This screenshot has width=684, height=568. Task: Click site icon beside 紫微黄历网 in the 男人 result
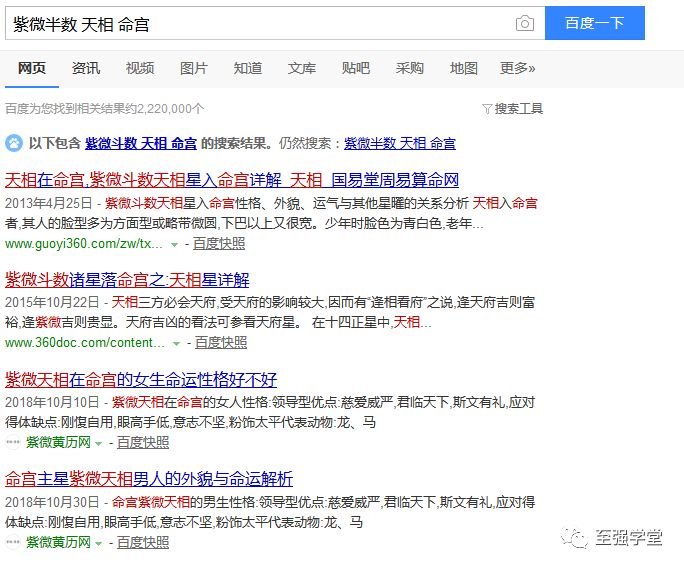(x=13, y=542)
